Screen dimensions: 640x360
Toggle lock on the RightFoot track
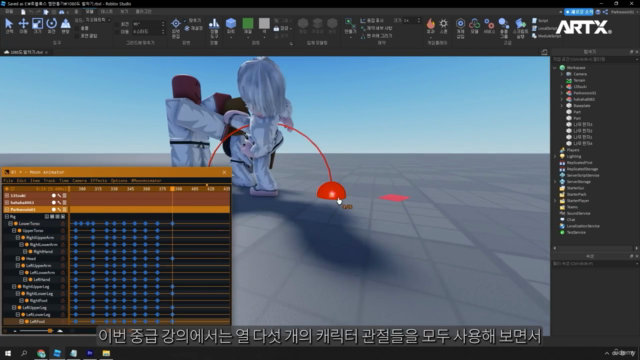click(63, 300)
